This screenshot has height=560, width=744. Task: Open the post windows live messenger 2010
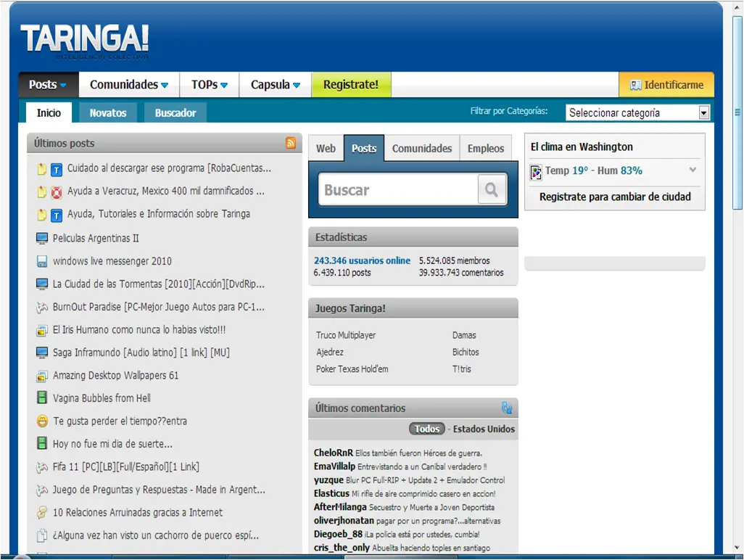click(112, 261)
